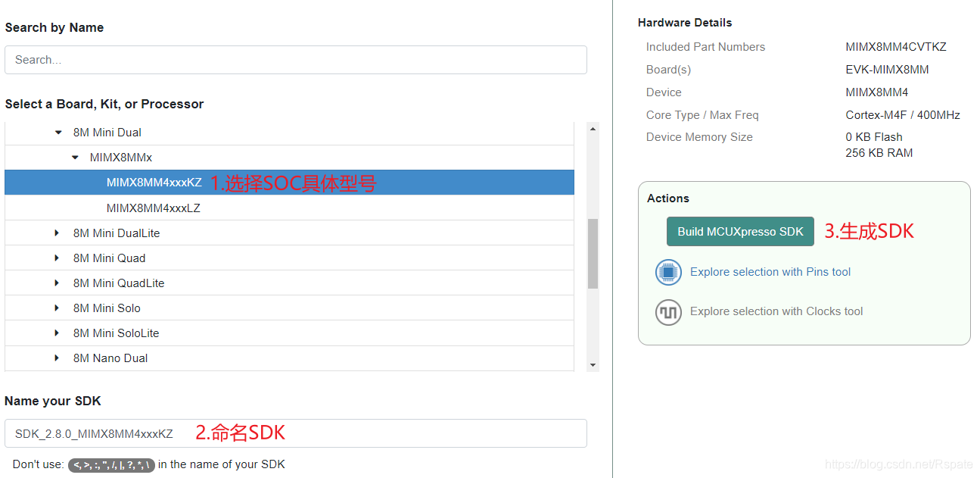Click the MIMX8MM4 device value
Image resolution: width=980 pixels, height=478 pixels.
click(877, 92)
